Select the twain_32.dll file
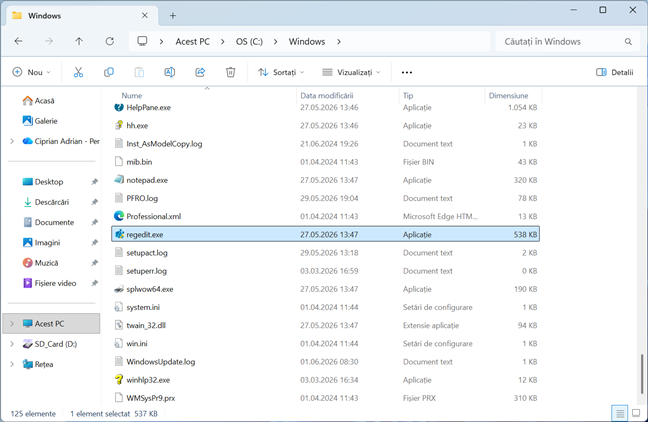 pos(325,325)
